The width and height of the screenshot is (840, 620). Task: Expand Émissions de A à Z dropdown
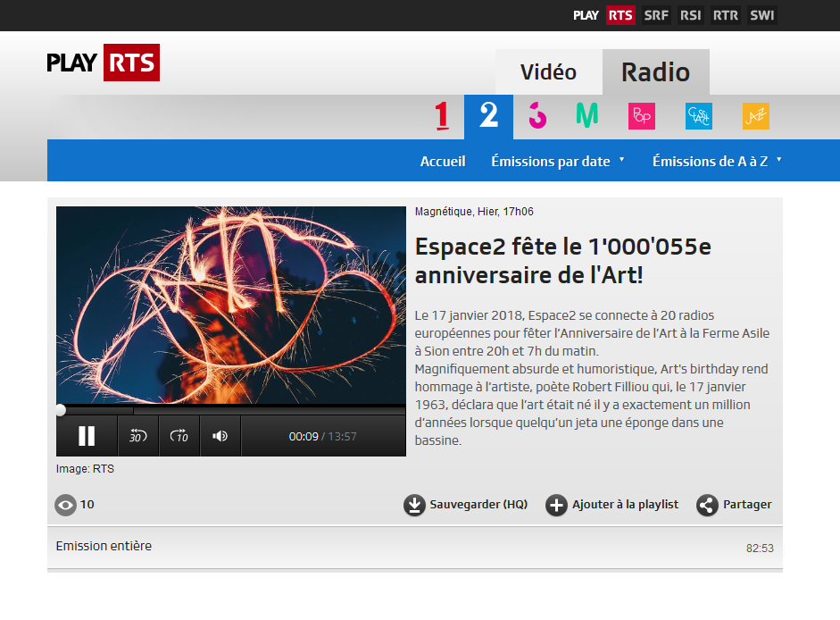tap(717, 161)
